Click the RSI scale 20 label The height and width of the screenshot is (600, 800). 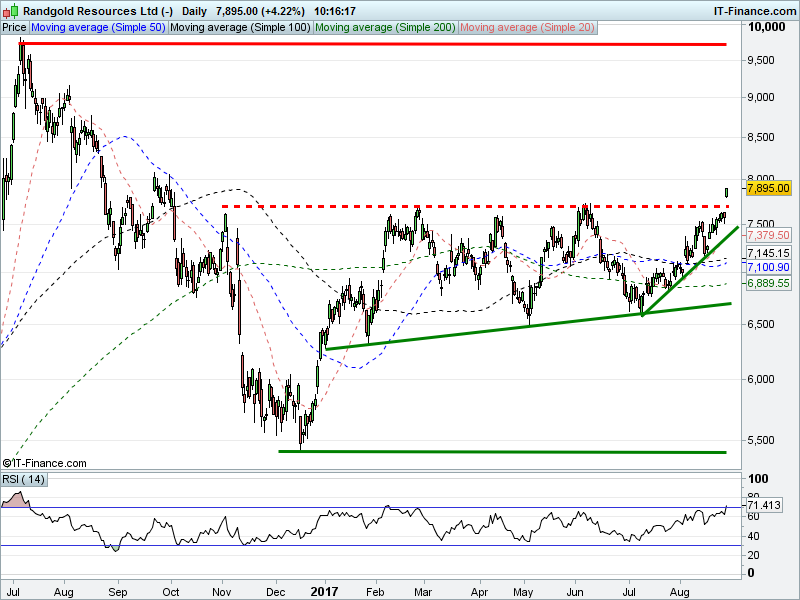tap(754, 555)
